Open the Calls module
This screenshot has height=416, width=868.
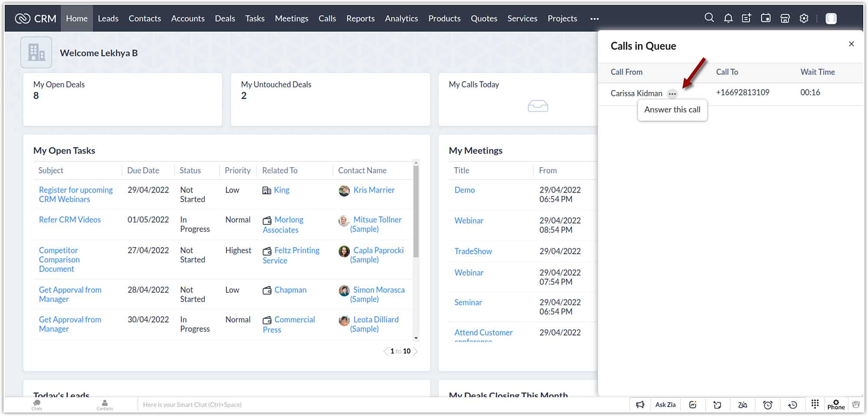coord(327,19)
